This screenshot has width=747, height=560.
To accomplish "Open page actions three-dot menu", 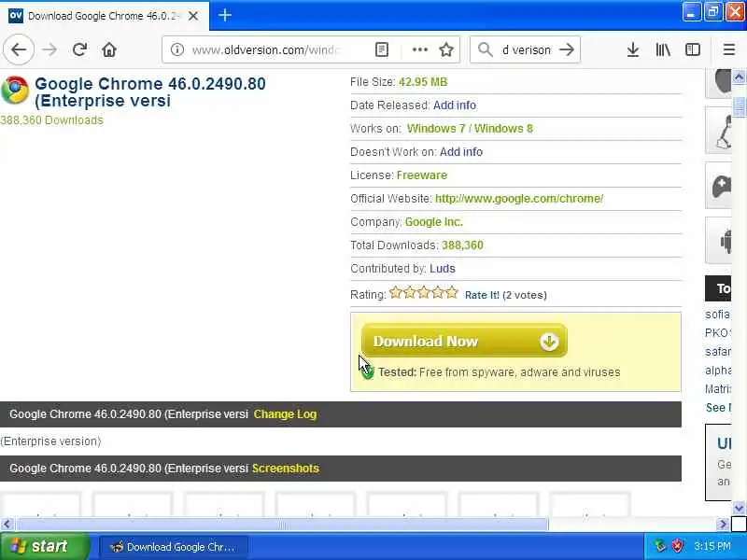I will click(x=419, y=49).
